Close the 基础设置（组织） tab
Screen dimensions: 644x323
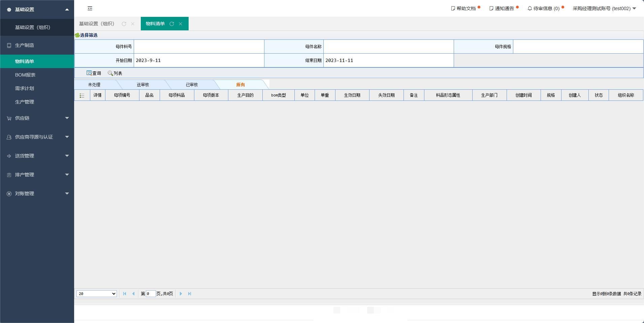coord(133,24)
